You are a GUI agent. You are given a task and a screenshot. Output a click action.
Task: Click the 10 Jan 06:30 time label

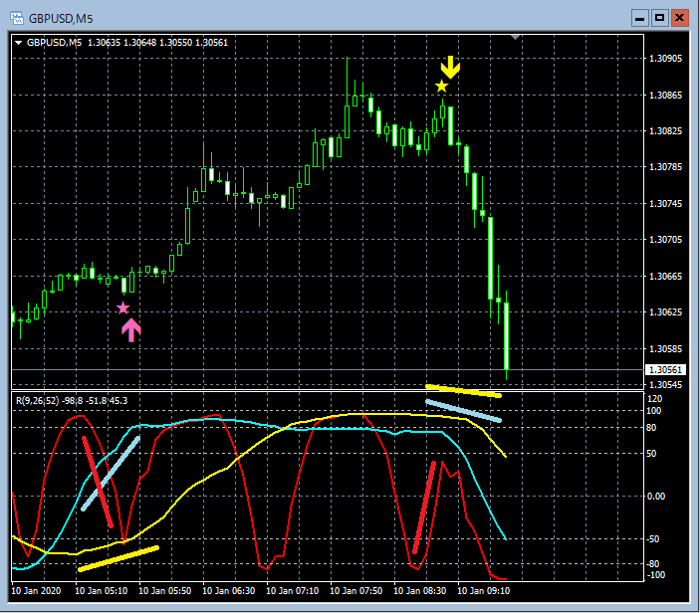click(229, 591)
